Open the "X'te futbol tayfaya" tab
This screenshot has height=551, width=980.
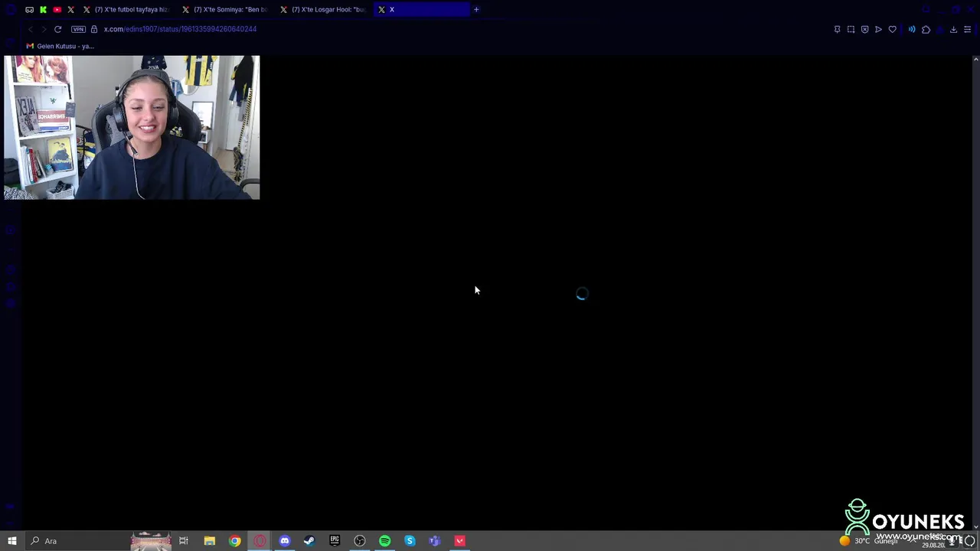[x=126, y=10]
